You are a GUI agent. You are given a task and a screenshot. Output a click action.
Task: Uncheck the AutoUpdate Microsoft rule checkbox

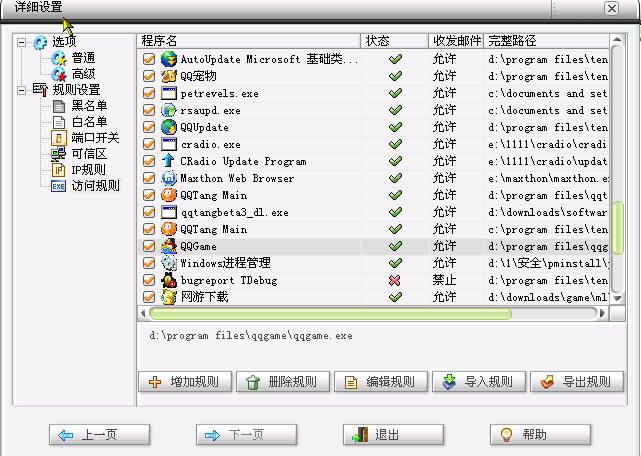point(149,59)
